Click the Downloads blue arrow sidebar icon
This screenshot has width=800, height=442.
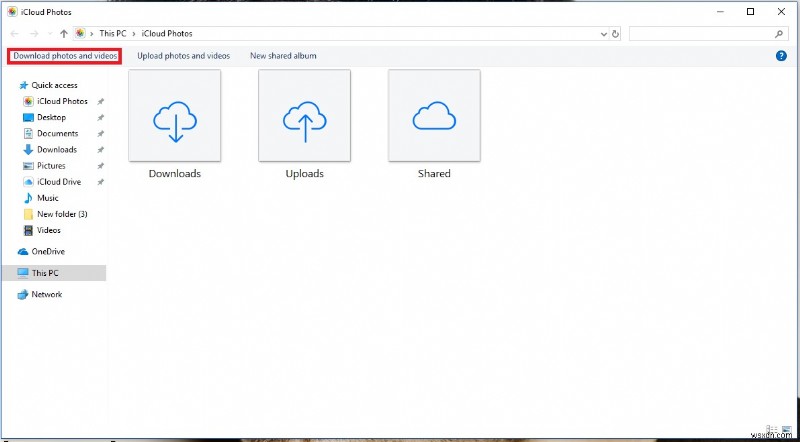pyautogui.click(x=29, y=150)
